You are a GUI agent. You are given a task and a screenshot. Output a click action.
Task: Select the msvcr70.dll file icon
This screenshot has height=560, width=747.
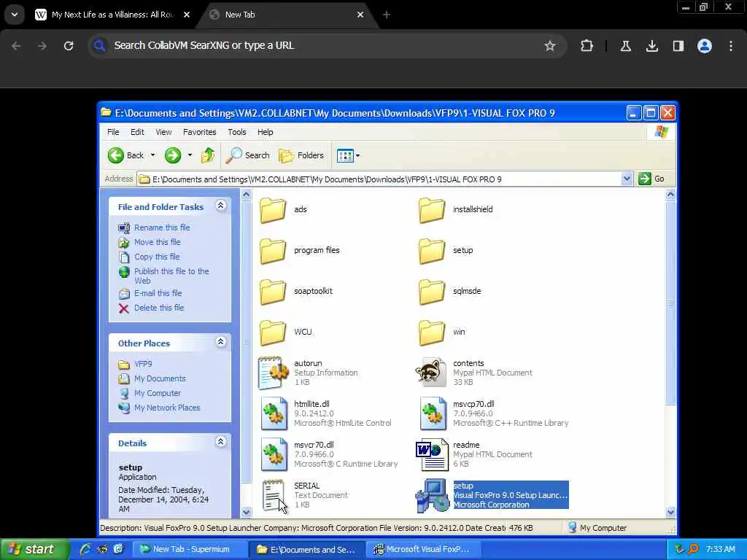[x=274, y=455]
